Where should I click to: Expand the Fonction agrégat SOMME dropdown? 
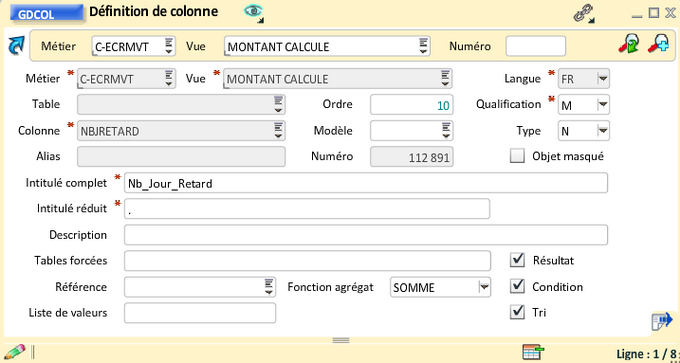tap(441, 287)
